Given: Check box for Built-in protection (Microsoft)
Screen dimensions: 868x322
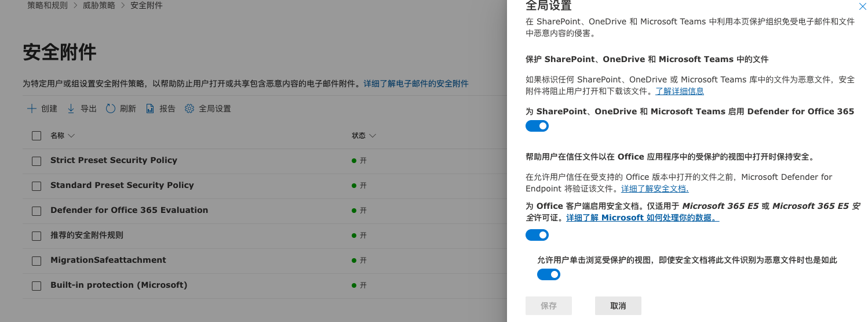Looking at the screenshot, I should click(x=37, y=286).
